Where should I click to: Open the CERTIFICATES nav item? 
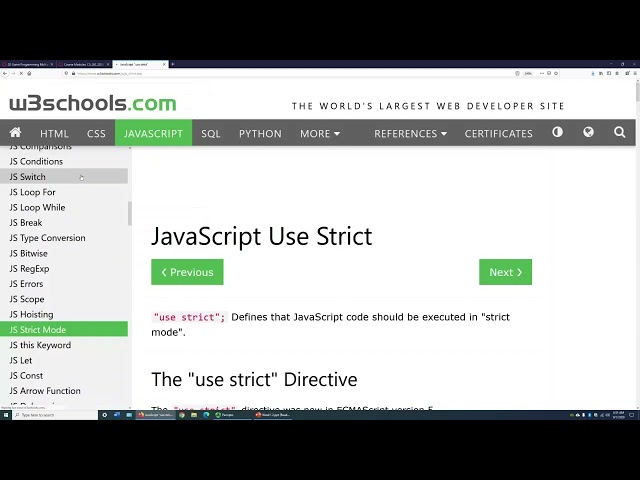tap(498, 133)
